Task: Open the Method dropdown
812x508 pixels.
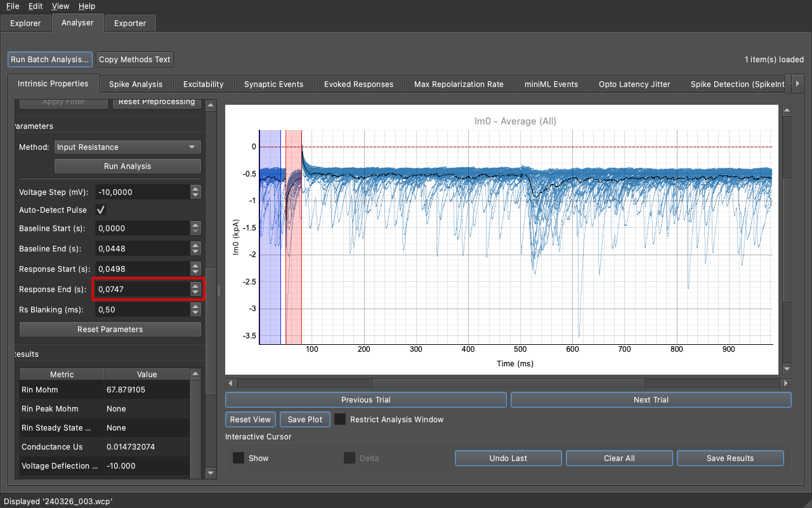Action: coord(128,147)
